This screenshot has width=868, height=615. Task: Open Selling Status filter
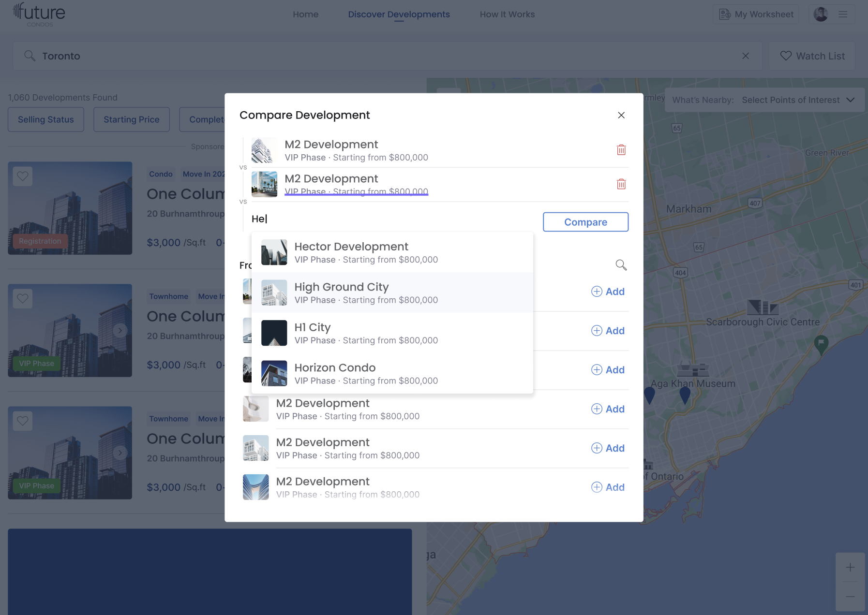(x=46, y=119)
